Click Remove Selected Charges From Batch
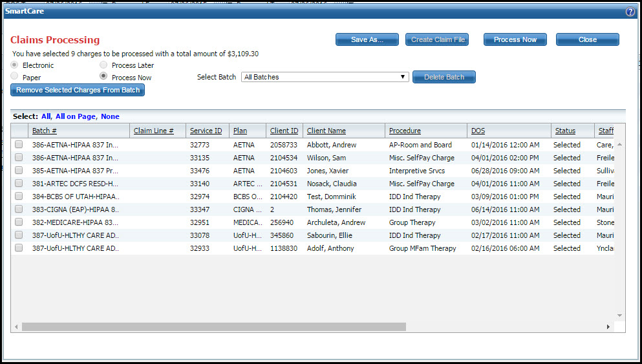Image resolution: width=642 pixels, height=364 pixels. pos(78,90)
